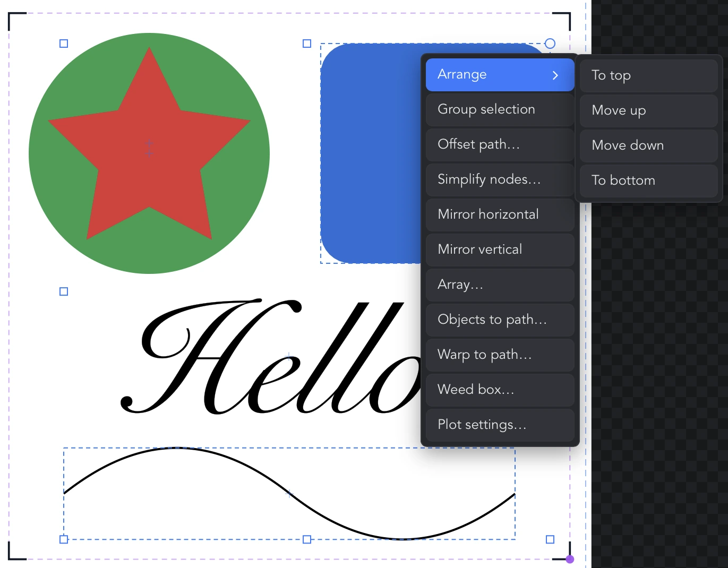Open the Arrange submenu entry

500,75
